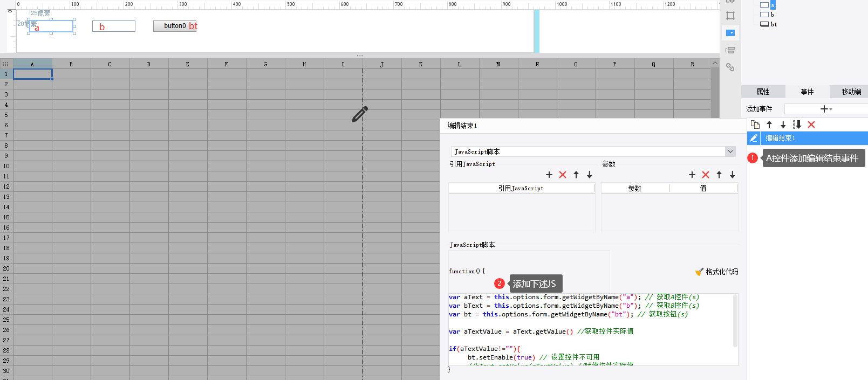Move referenced JavaScript entry up
The height and width of the screenshot is (380, 868).
[x=576, y=175]
